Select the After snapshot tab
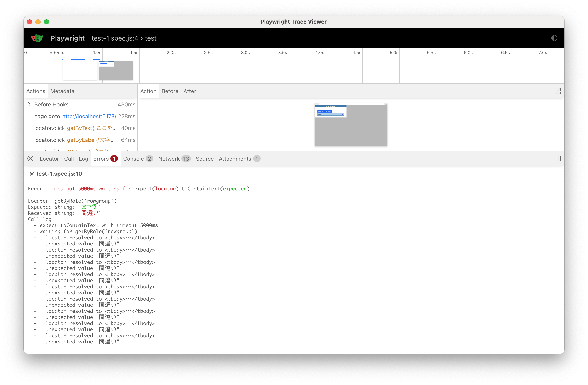 pos(189,91)
